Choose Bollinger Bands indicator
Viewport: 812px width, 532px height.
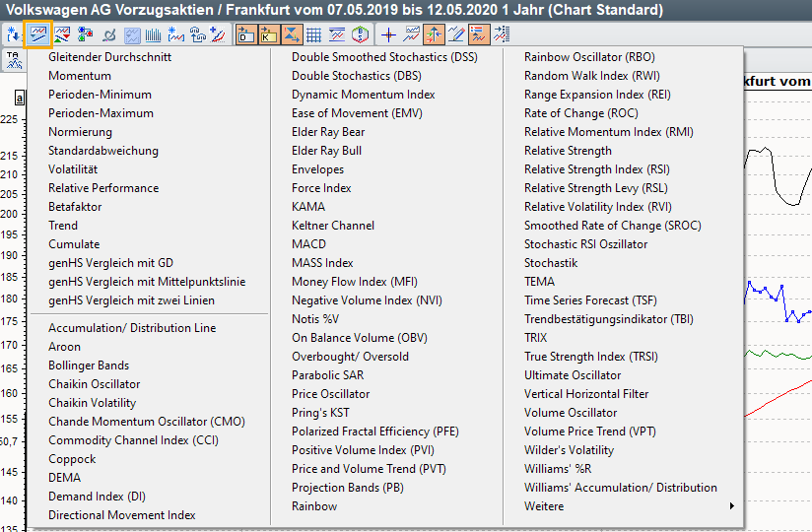point(89,366)
